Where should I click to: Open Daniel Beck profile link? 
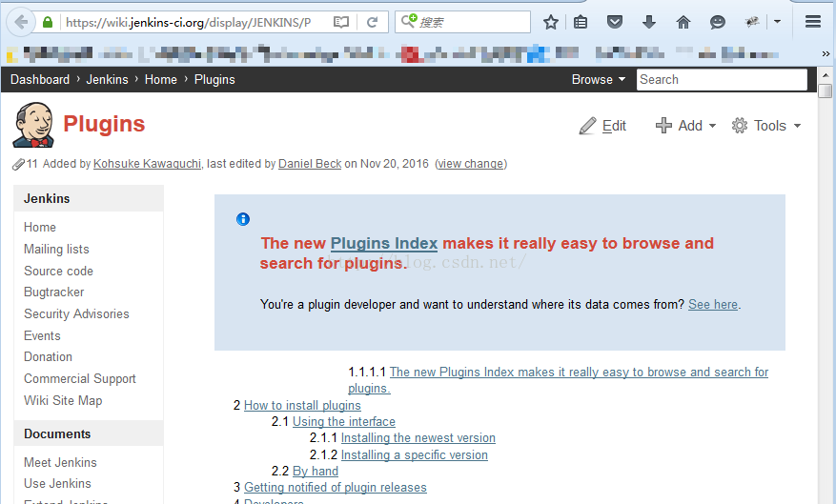tap(310, 164)
